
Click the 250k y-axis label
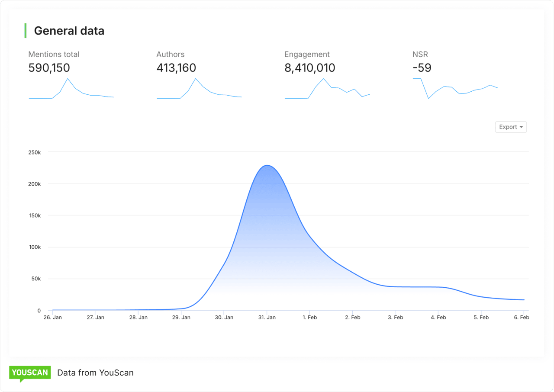(34, 152)
